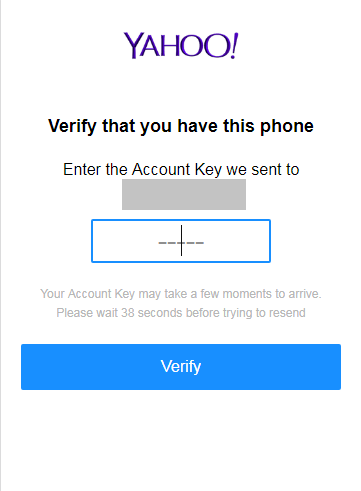Click the 'Please wait 38 seconds' resend message

[181, 313]
